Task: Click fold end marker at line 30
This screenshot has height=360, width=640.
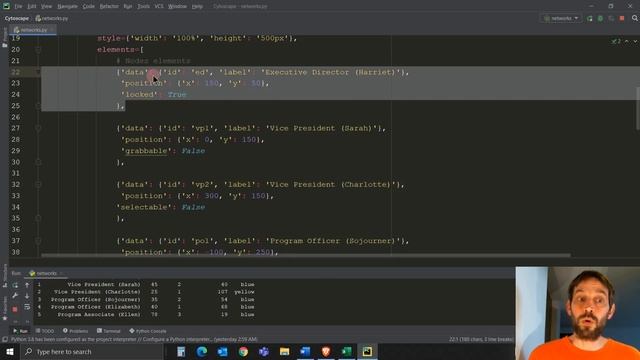Action: point(38,162)
